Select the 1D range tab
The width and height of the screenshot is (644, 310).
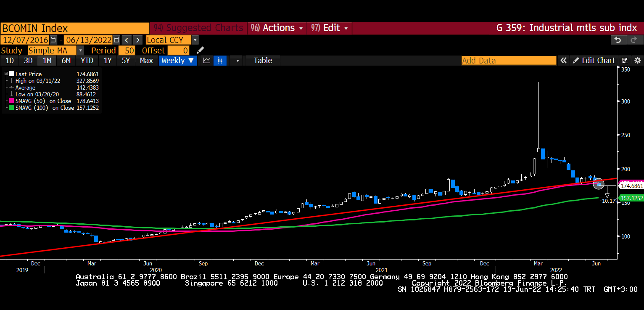[9, 61]
